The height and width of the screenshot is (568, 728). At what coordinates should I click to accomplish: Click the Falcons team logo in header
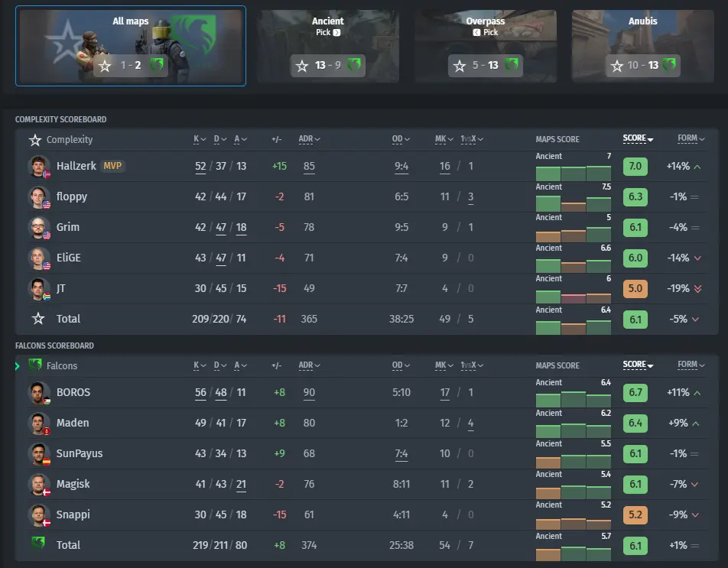coord(35,365)
